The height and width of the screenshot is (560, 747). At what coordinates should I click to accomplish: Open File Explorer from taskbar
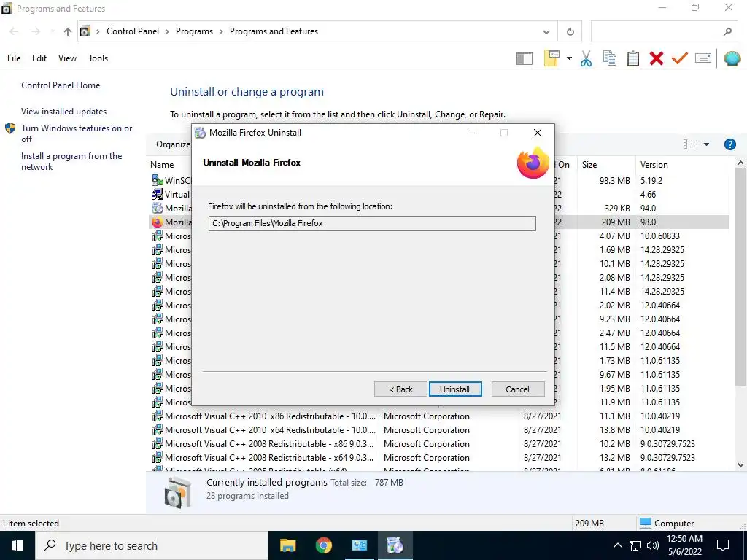coord(287,545)
